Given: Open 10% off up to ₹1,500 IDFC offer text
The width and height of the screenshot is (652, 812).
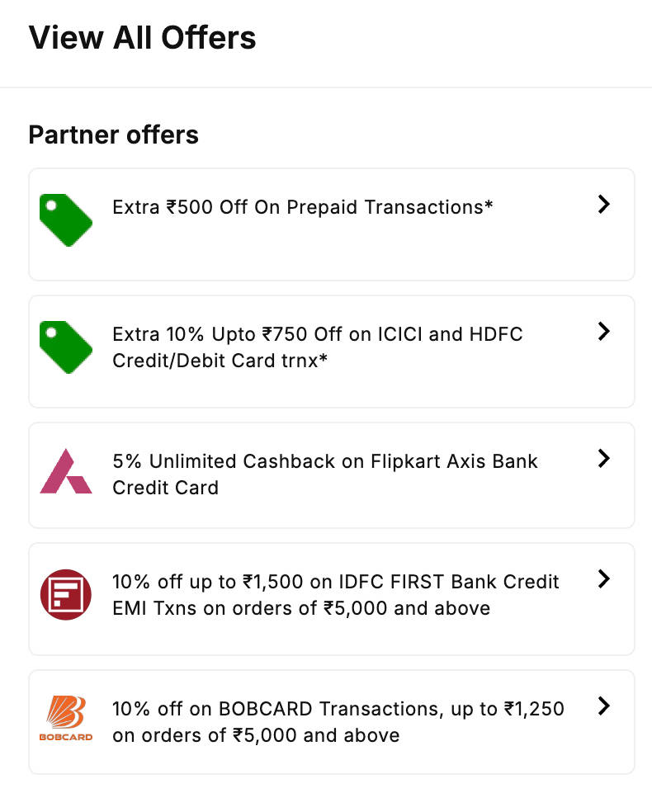Looking at the screenshot, I should click(336, 595).
